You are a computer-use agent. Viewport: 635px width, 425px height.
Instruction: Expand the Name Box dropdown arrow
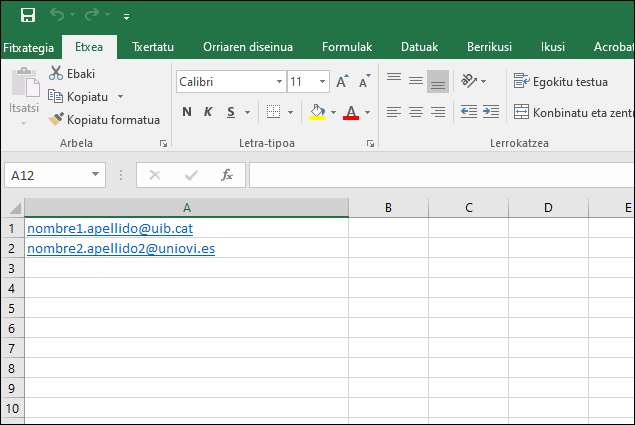click(x=96, y=175)
